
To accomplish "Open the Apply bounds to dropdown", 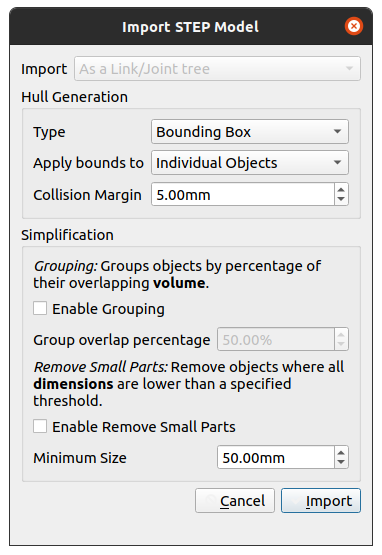I will tap(250, 163).
